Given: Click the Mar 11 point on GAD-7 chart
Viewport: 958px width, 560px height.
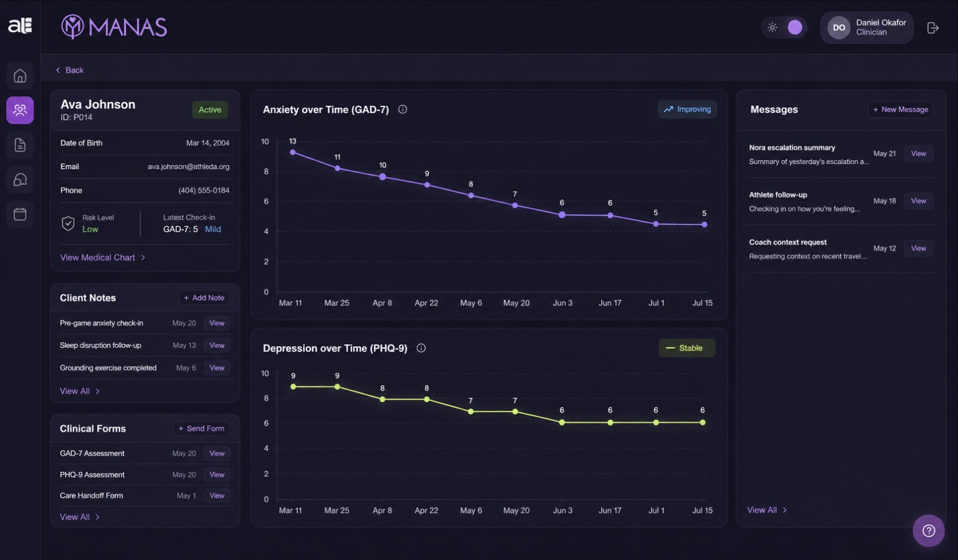Looking at the screenshot, I should click(x=293, y=152).
